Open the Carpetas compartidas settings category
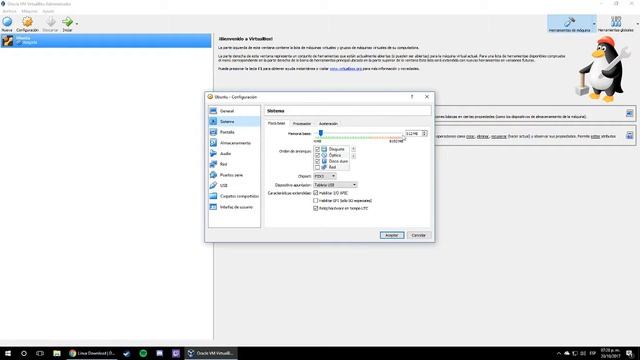 pos(234,196)
